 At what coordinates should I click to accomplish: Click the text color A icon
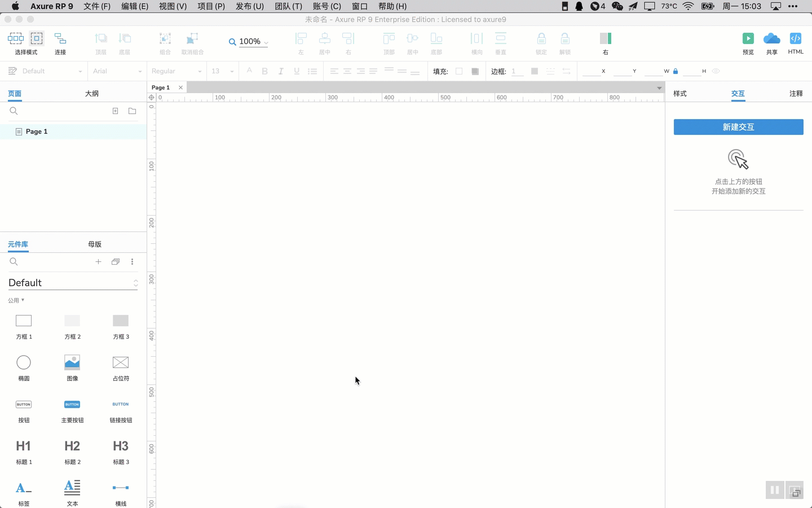(249, 71)
